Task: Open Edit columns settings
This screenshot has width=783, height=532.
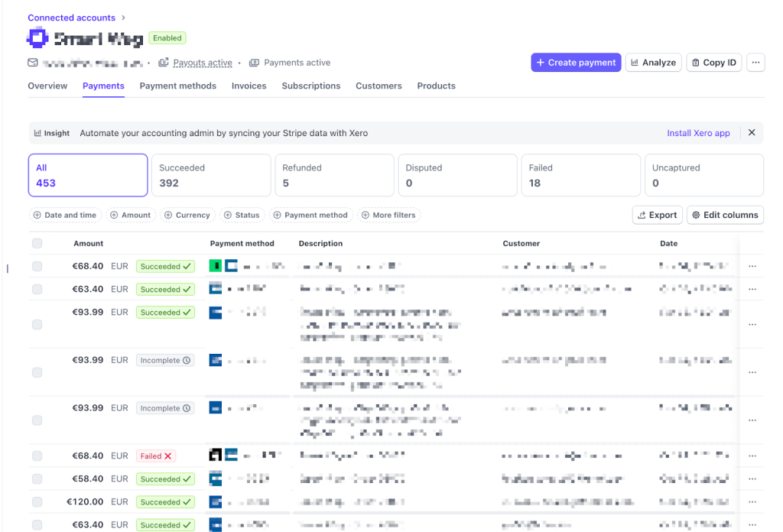Action: [x=724, y=215]
